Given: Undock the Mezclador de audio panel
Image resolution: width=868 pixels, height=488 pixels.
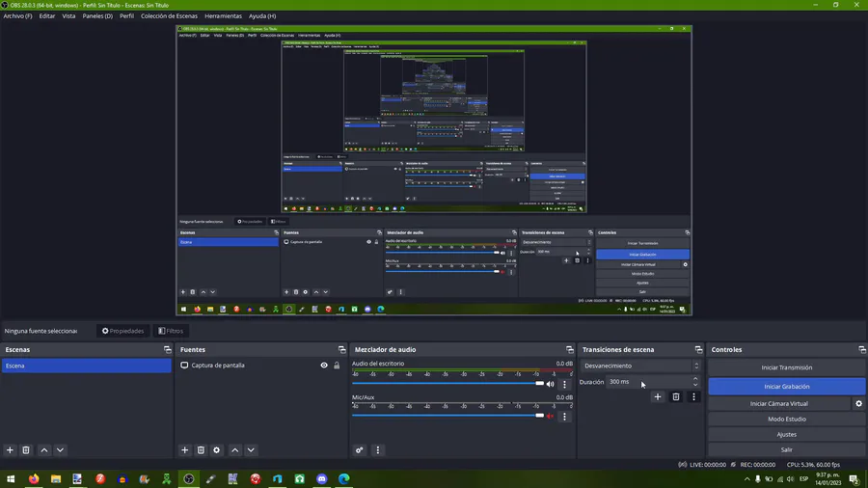Looking at the screenshot, I should pos(570,350).
